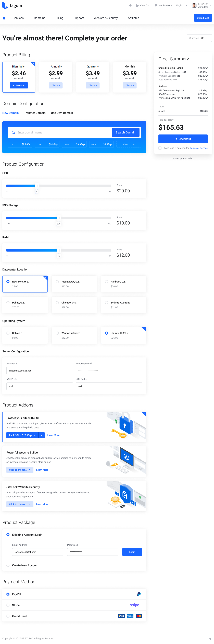
Task: Select Debian 8 operating system
Action: [25, 335]
